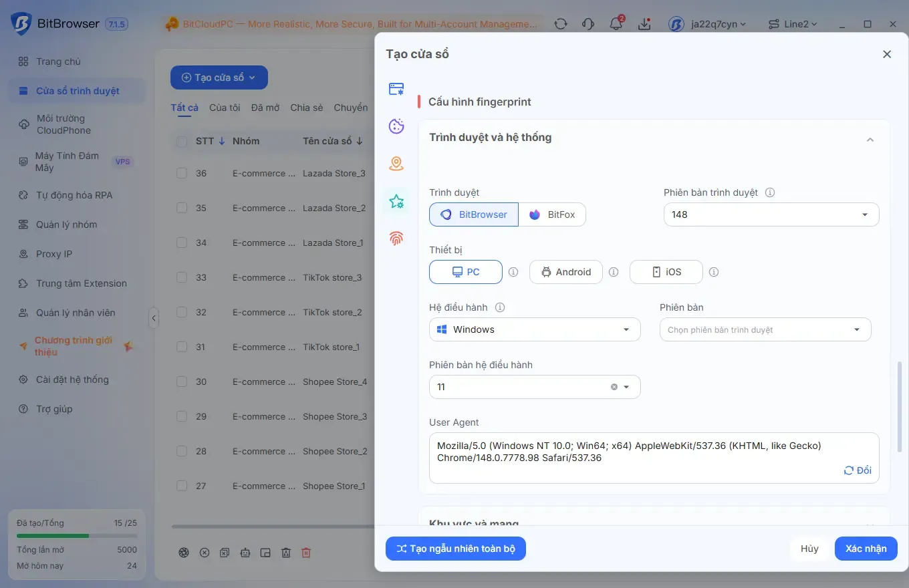The width and height of the screenshot is (909, 588).
Task: Switch to Chia sẻ tab
Action: coord(307,108)
